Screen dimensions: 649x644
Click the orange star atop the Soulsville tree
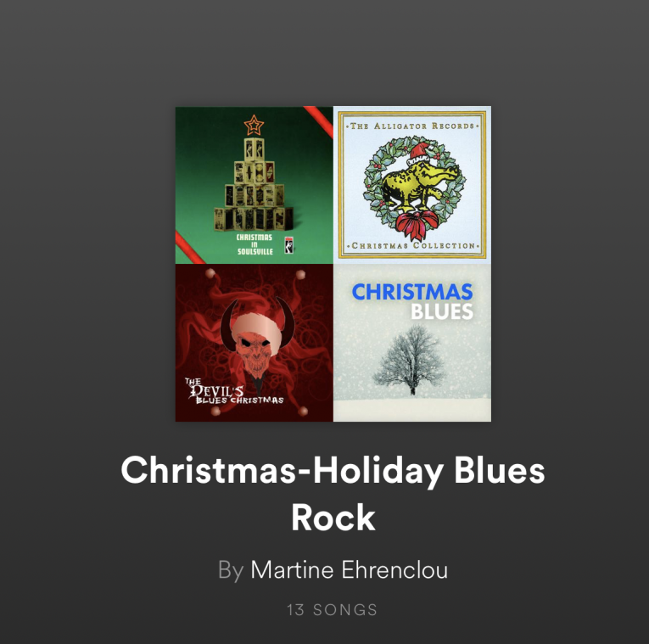(254, 125)
